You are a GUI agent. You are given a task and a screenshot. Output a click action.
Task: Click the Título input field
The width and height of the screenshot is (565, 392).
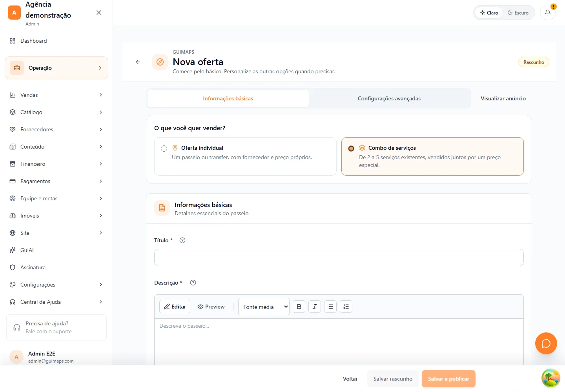(x=339, y=258)
